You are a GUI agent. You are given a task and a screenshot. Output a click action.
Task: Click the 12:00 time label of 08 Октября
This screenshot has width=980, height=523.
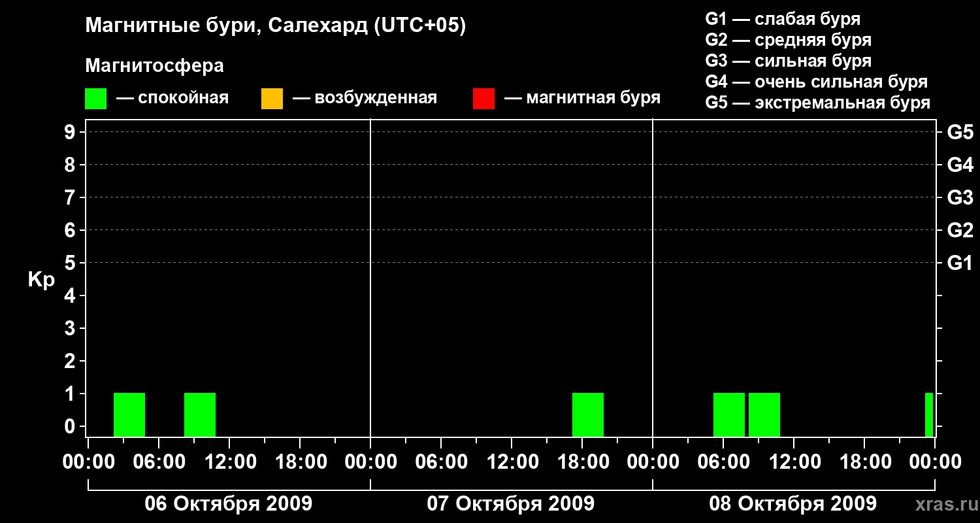(x=794, y=462)
